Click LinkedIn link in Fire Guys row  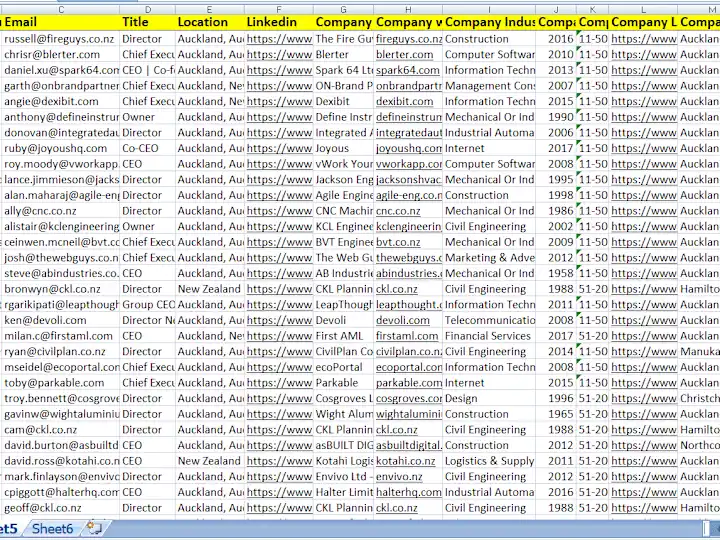tap(279, 39)
